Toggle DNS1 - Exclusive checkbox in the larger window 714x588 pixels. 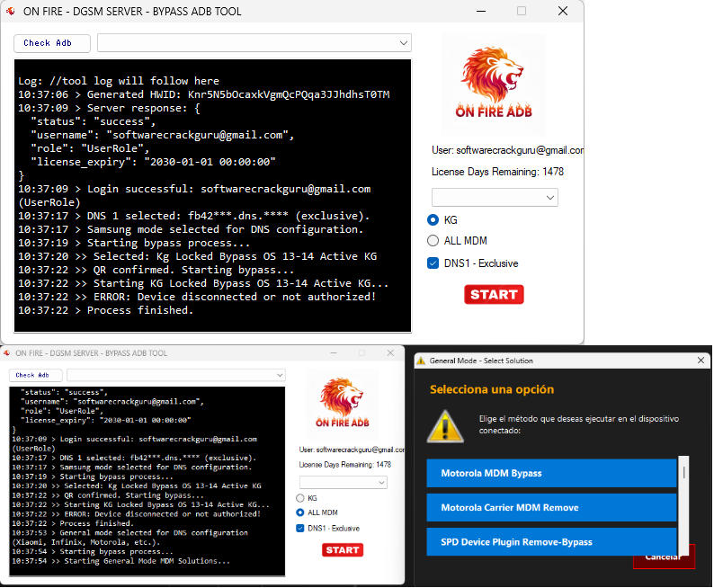pyautogui.click(x=433, y=263)
